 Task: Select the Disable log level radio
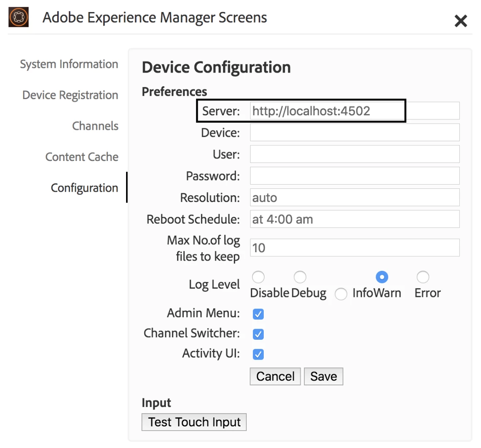[258, 277]
